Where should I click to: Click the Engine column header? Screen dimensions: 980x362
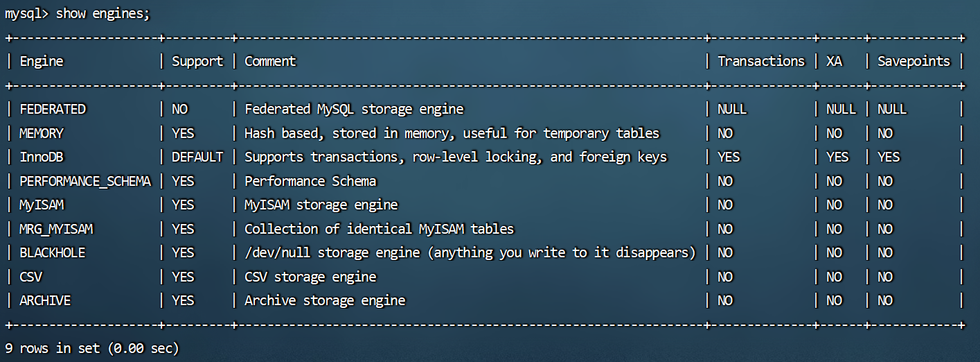coord(42,61)
